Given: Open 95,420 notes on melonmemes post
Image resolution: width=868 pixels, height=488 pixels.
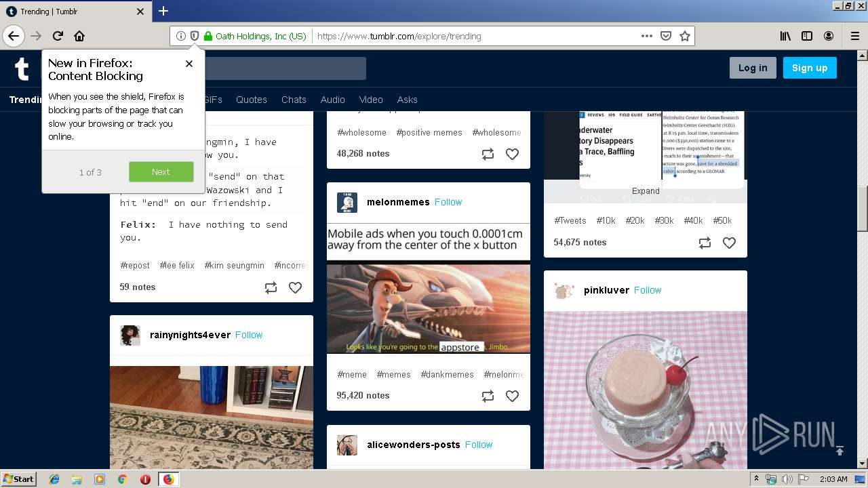Looking at the screenshot, I should (x=363, y=396).
